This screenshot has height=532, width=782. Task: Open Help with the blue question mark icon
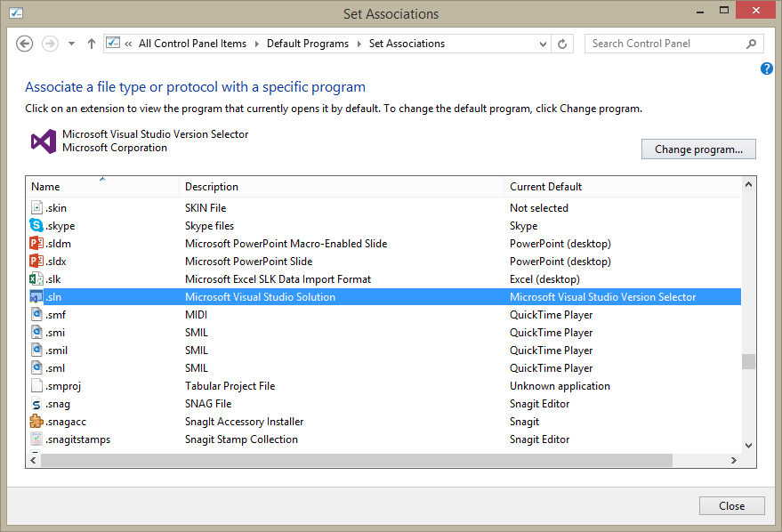(767, 69)
